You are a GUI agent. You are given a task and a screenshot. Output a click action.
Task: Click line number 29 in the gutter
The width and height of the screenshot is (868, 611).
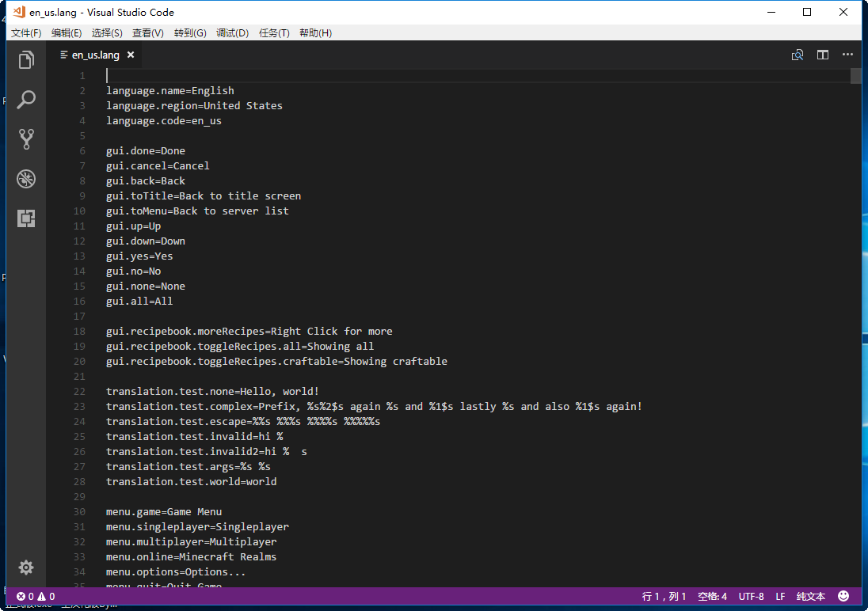coord(80,497)
